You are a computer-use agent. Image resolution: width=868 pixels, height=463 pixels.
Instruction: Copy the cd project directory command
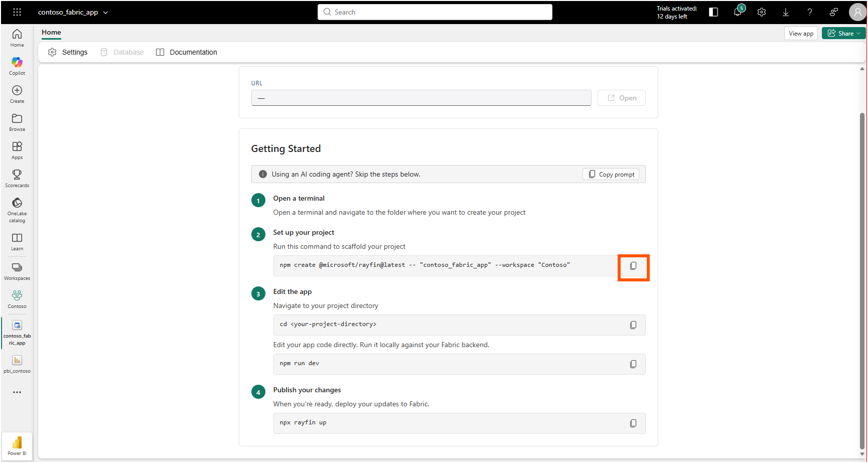(x=633, y=325)
